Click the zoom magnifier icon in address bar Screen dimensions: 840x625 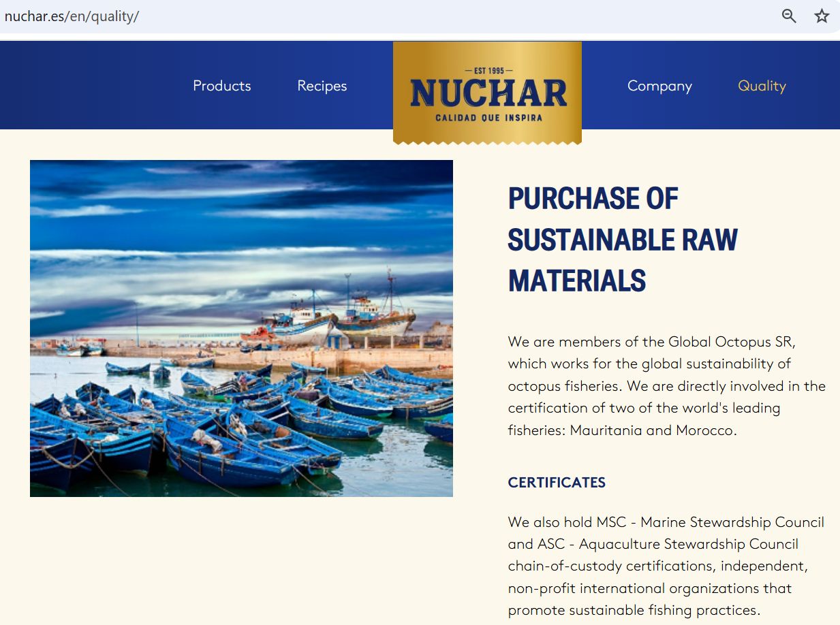point(789,16)
